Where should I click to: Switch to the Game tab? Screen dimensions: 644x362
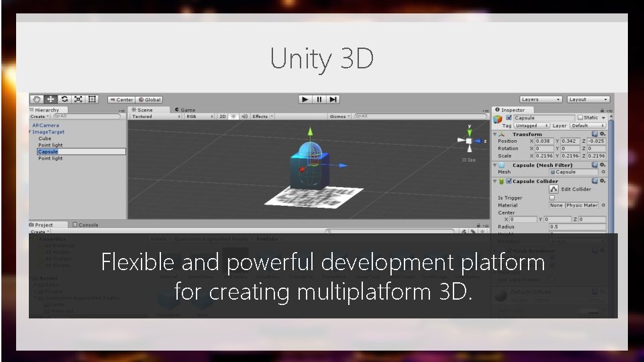[x=185, y=110]
